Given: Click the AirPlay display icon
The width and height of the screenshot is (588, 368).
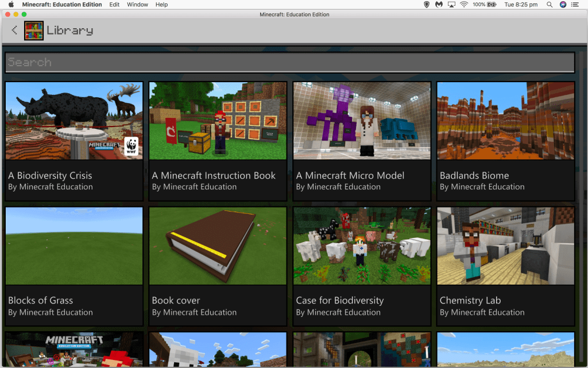Looking at the screenshot, I should click(x=451, y=5).
